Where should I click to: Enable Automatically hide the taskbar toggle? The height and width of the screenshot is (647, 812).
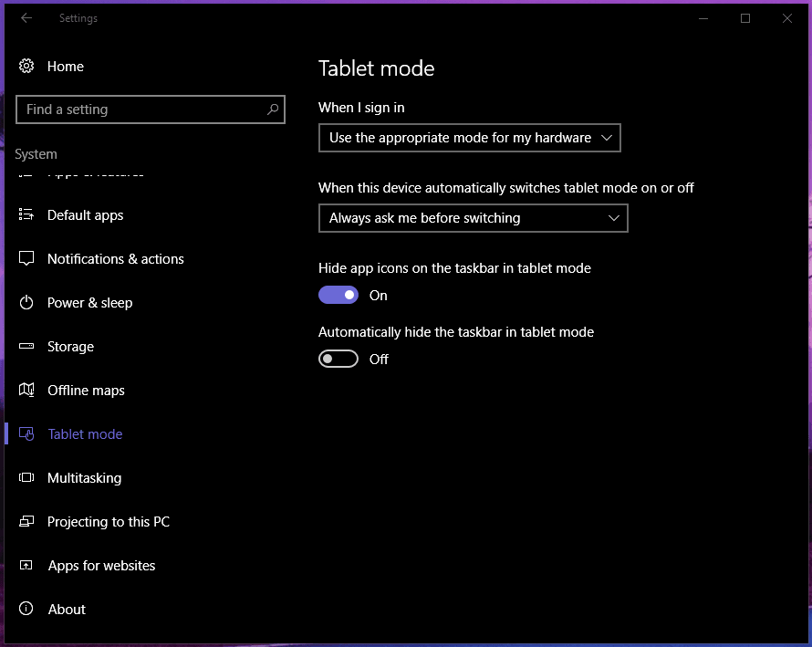click(338, 360)
